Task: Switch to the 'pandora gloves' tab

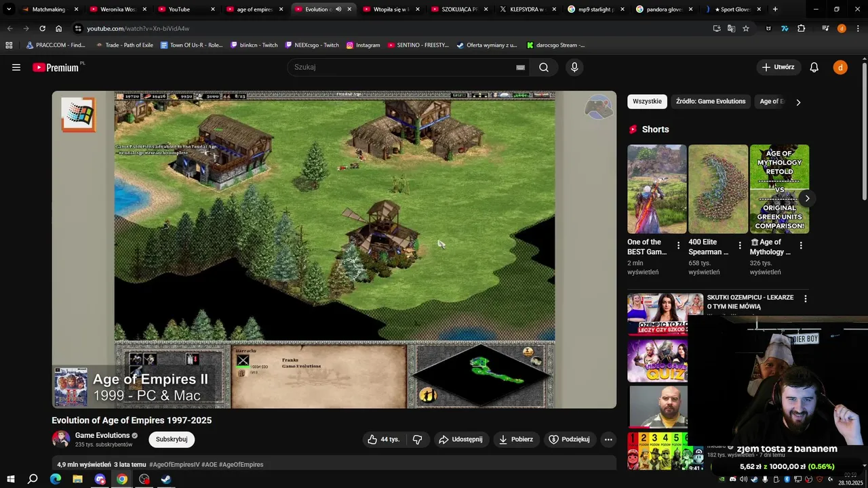Action: [x=665, y=9]
